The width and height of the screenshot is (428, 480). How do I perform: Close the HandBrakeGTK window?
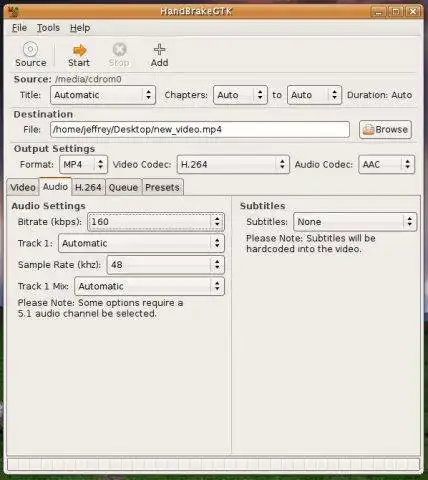413,12
